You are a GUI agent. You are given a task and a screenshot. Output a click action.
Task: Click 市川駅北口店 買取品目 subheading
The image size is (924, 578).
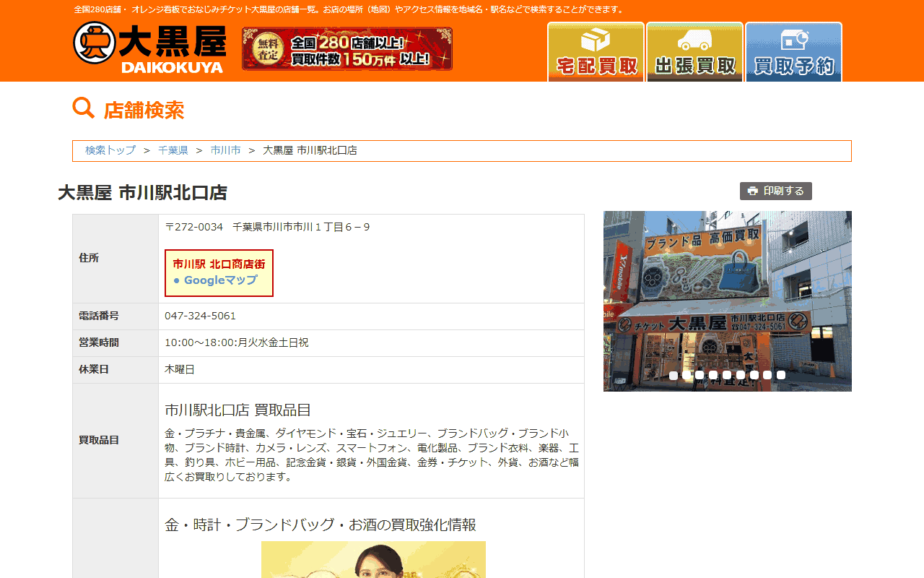[x=237, y=410]
